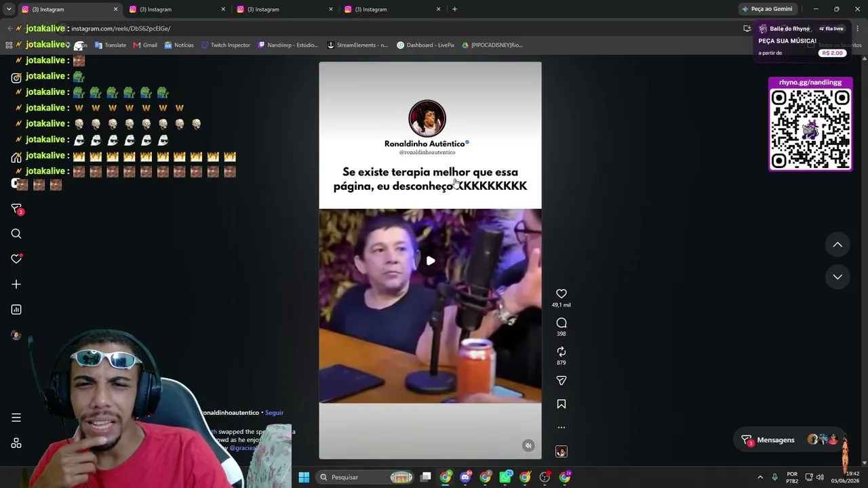The height and width of the screenshot is (488, 868).
Task: Open Notifications heart in the sidebar
Action: [x=16, y=259]
